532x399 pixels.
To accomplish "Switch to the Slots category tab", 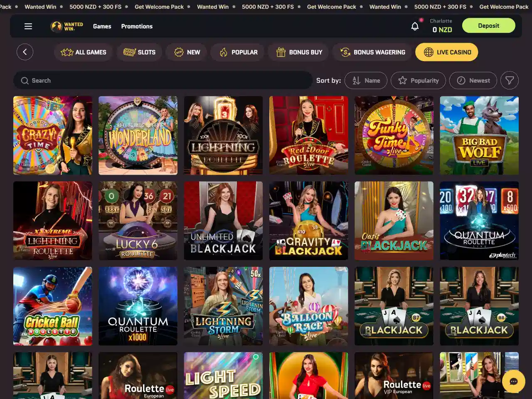I will (139, 52).
